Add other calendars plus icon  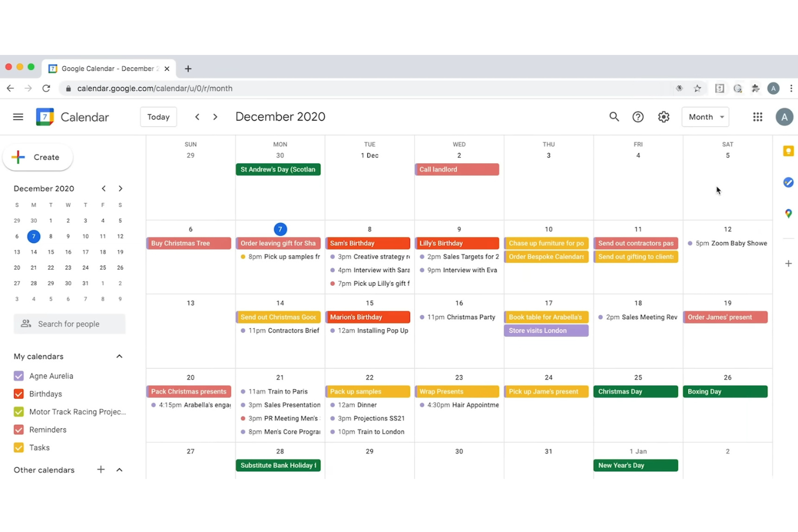[101, 469]
